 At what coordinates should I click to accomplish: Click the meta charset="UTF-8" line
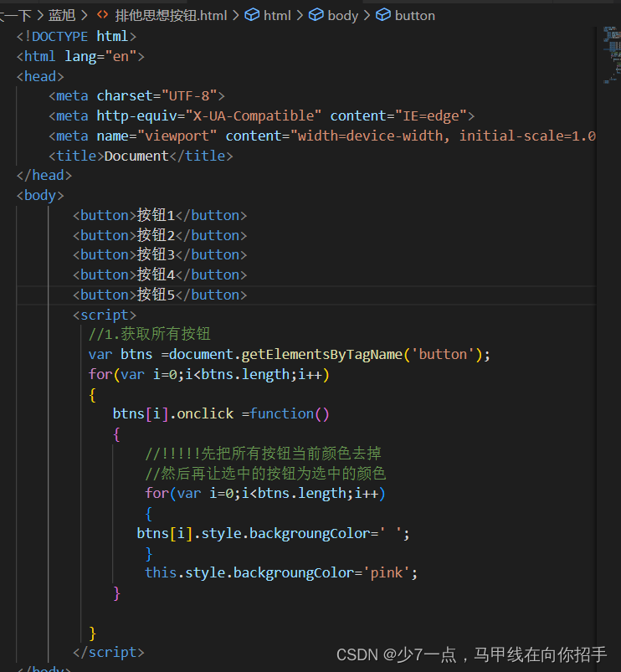click(x=136, y=96)
